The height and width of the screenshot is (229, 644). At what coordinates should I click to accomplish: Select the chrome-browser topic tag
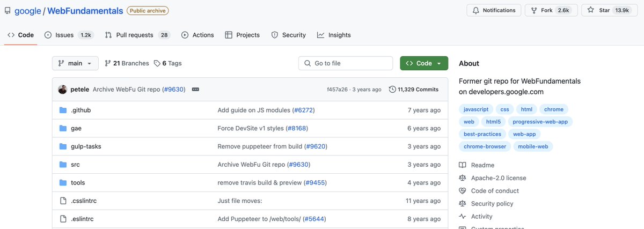485,146
